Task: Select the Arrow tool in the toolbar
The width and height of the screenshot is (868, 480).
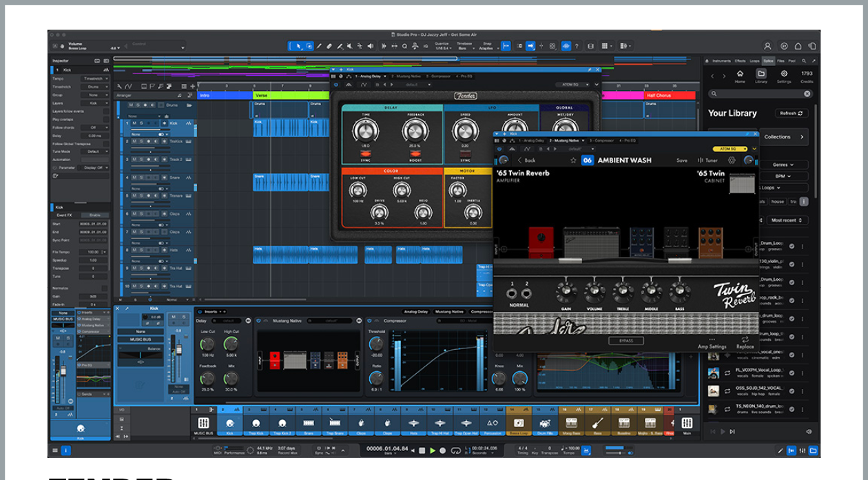Action: [x=298, y=46]
